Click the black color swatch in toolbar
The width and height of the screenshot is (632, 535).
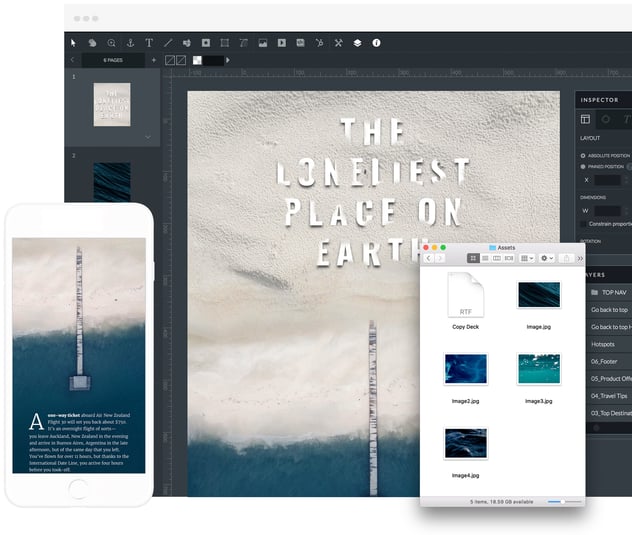[x=212, y=60]
